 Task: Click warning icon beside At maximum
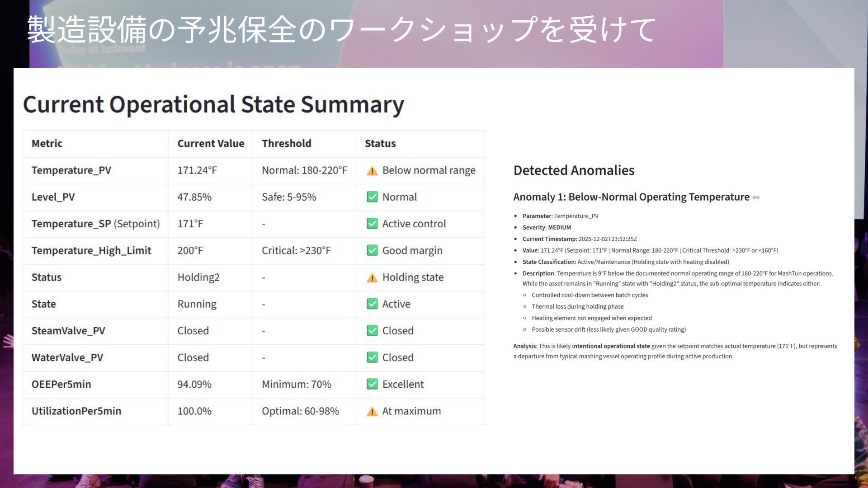click(372, 411)
